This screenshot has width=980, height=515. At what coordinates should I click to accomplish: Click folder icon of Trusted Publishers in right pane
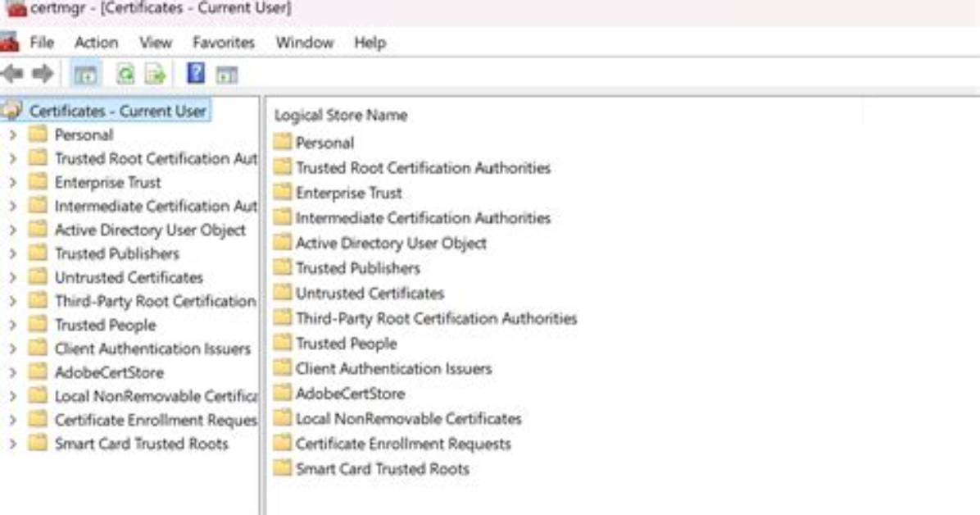[283, 267]
